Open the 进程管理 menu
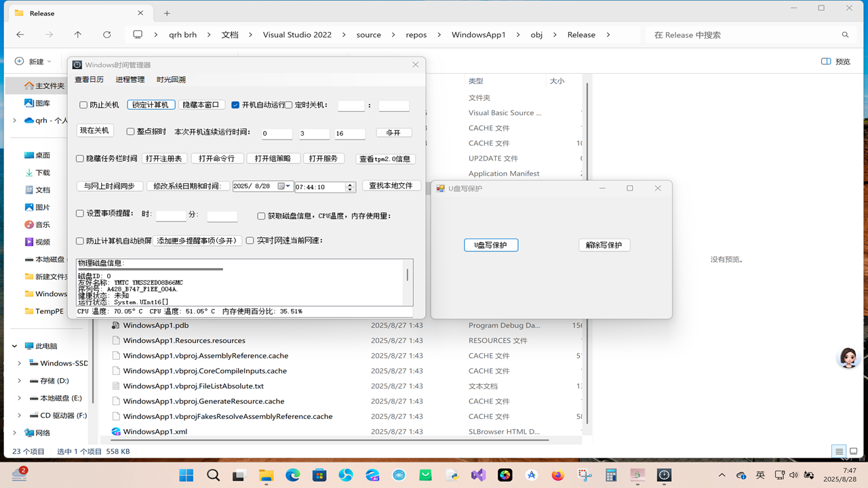The image size is (868, 488). 129,79
